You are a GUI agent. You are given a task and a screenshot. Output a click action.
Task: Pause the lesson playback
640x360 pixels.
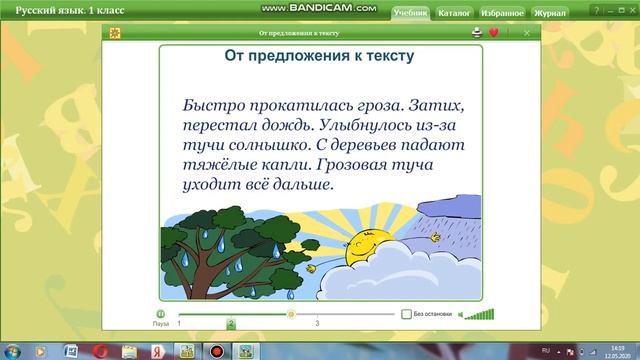[160, 314]
